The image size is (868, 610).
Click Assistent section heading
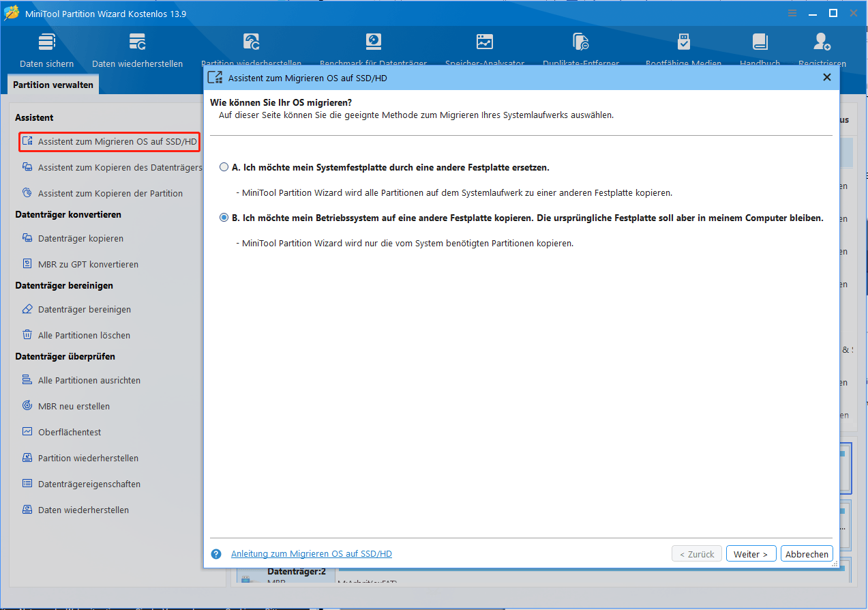(34, 117)
